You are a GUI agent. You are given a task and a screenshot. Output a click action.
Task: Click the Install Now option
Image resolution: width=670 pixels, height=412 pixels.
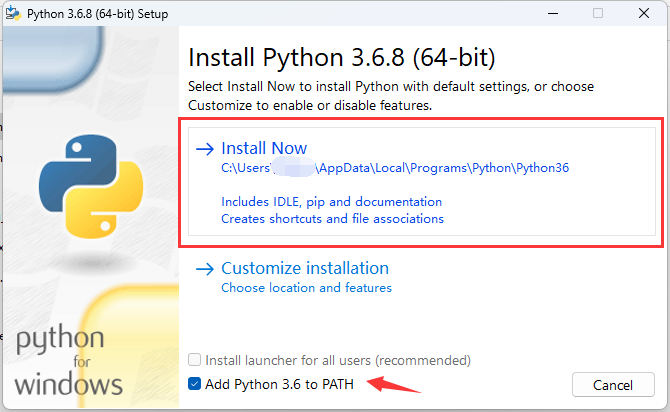tap(422, 181)
